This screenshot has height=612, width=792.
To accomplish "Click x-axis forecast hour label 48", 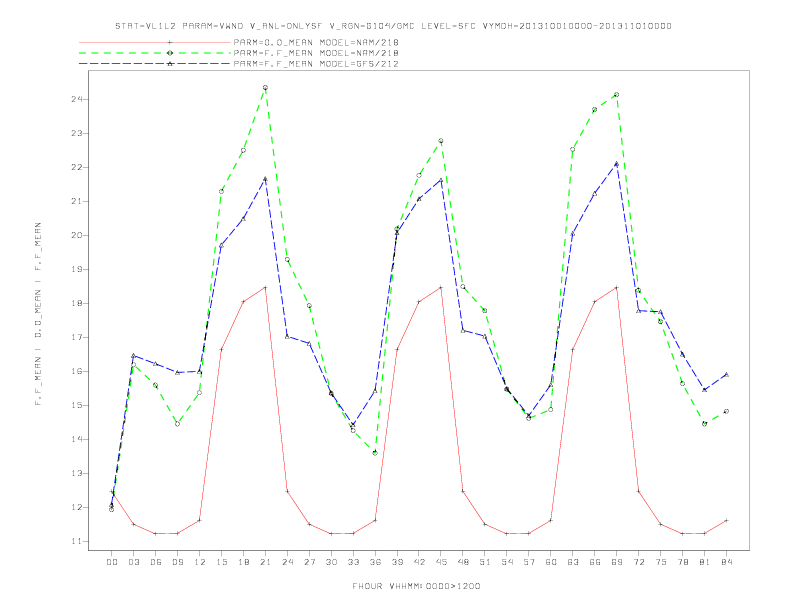I will pyautogui.click(x=463, y=562).
